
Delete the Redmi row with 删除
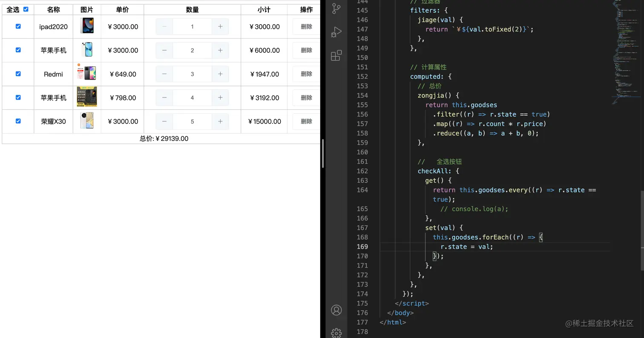pyautogui.click(x=306, y=74)
